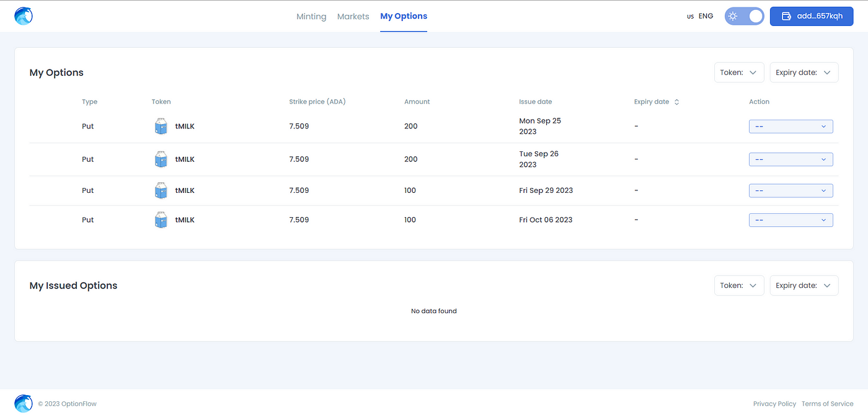
Task: Open Token filter in My Options
Action: pos(739,73)
